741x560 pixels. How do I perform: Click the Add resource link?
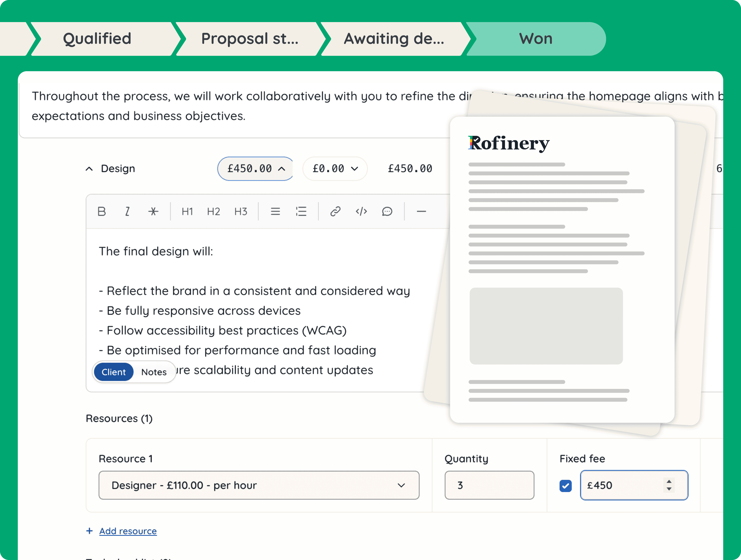point(128,531)
